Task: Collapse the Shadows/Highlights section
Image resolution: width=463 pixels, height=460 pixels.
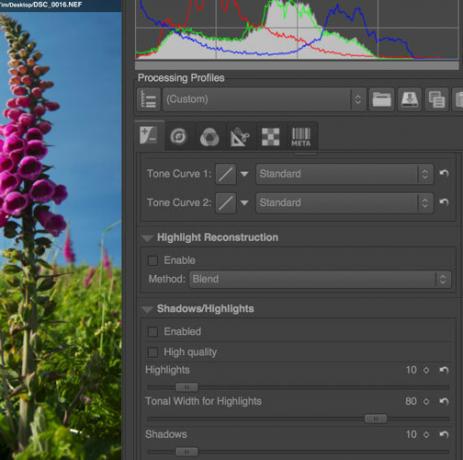Action: coord(147,309)
